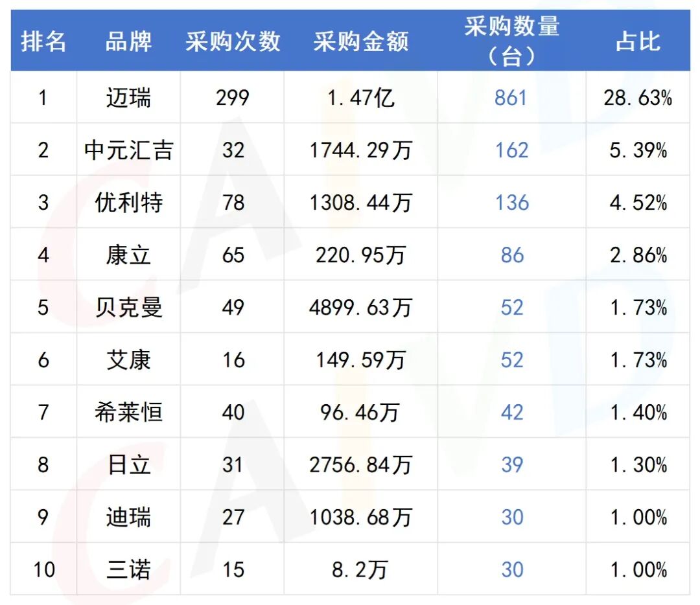The image size is (700, 605).
Task: Select brand cell 中元汇吉
Action: (128, 150)
